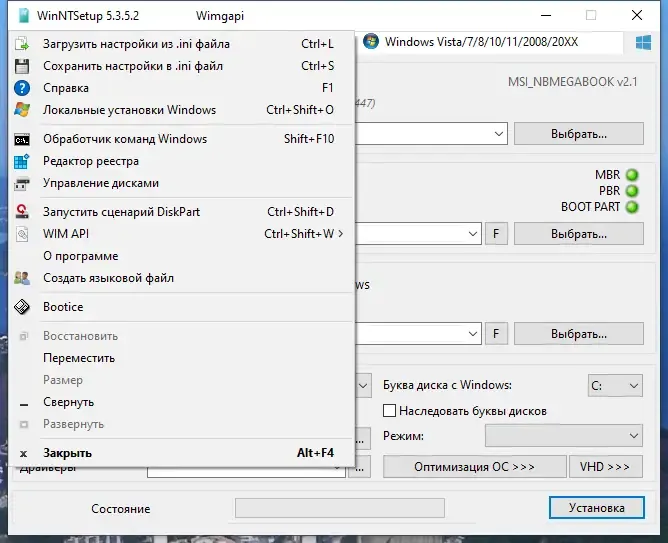This screenshot has height=543, width=668.
Task: Open Управление дисками
Action: point(182,183)
